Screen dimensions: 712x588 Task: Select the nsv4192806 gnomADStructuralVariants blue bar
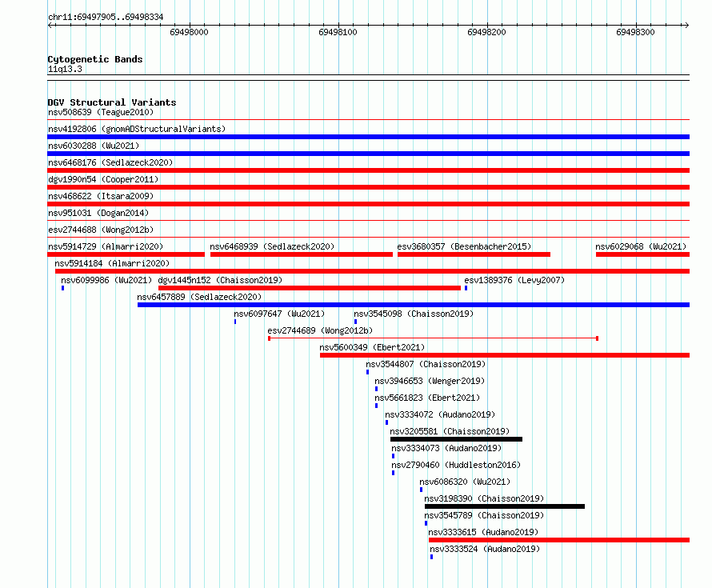(x=368, y=137)
